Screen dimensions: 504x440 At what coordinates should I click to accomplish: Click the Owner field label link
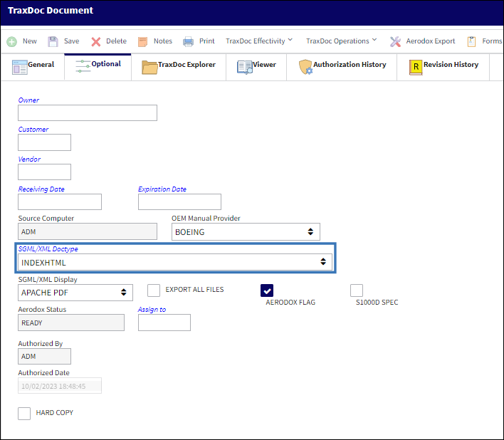pyautogui.click(x=28, y=100)
